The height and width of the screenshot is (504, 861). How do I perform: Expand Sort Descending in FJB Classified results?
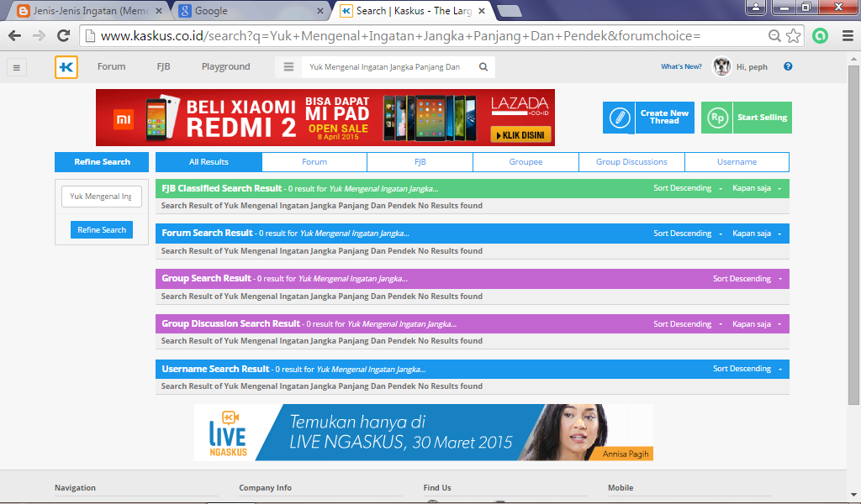[688, 188]
